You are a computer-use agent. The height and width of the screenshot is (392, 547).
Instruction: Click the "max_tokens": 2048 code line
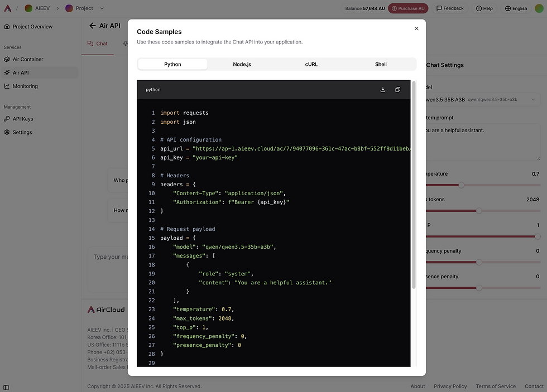point(203,318)
